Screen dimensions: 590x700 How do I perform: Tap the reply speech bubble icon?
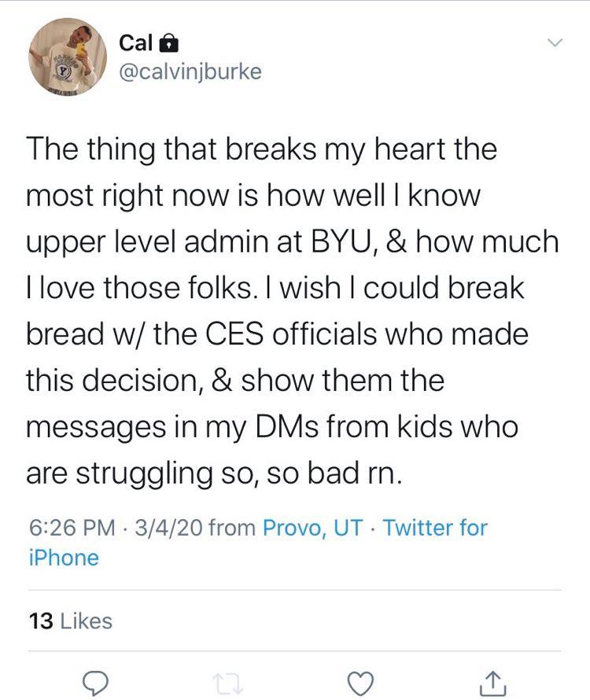pyautogui.click(x=95, y=682)
